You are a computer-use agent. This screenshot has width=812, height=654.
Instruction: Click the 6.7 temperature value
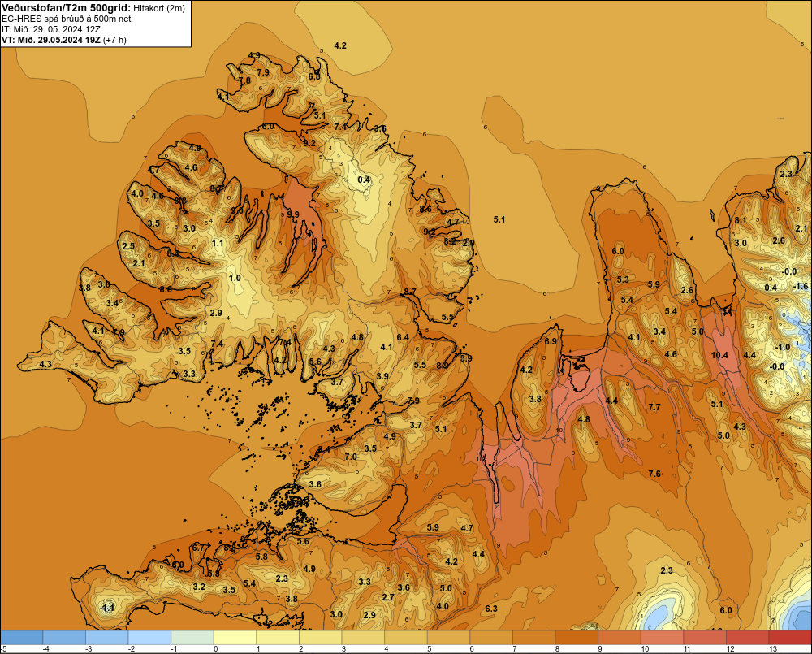[x=198, y=548]
